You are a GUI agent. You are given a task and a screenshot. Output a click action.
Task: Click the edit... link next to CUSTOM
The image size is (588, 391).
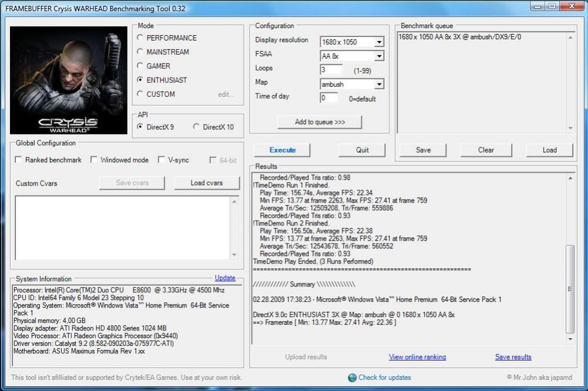point(226,95)
